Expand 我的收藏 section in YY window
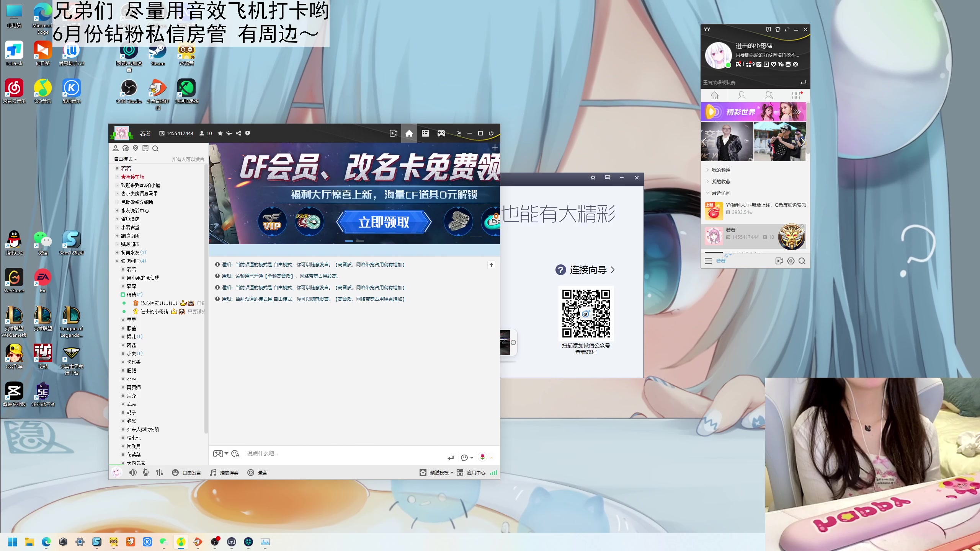Viewport: 980px width, 551px height. click(x=721, y=181)
